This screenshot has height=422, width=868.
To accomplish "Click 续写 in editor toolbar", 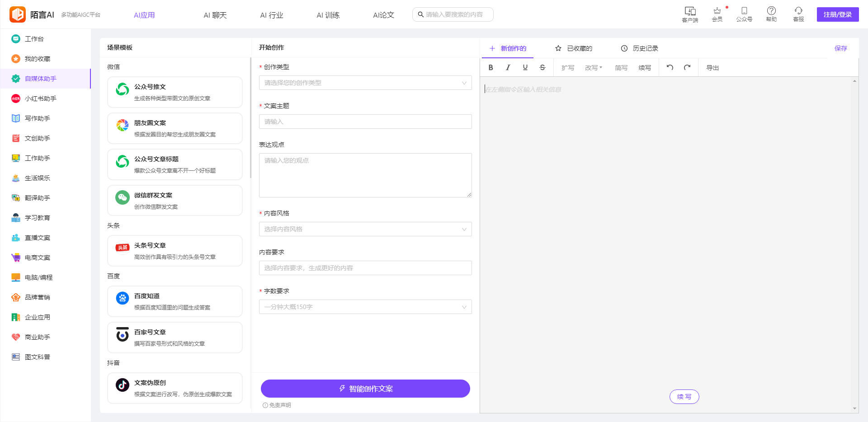I will (645, 68).
